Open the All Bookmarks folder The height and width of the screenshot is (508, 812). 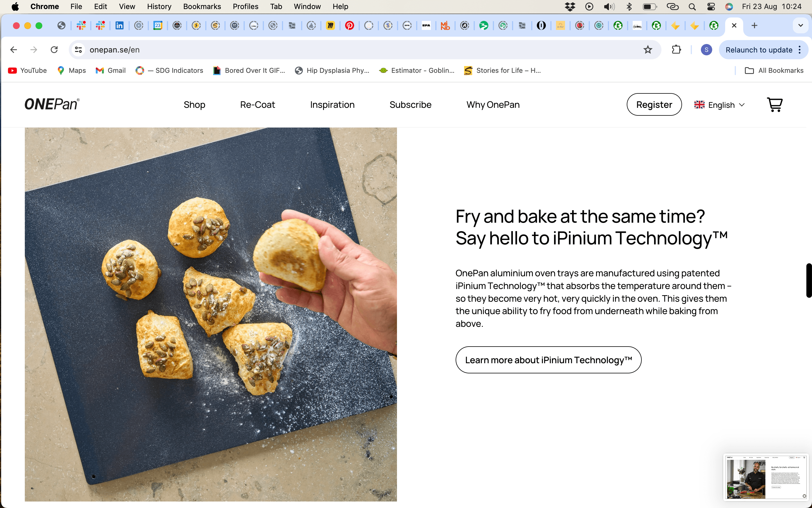(774, 71)
